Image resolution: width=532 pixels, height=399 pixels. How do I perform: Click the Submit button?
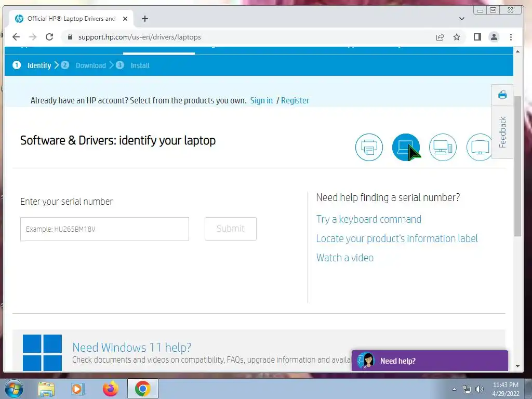pos(230,229)
